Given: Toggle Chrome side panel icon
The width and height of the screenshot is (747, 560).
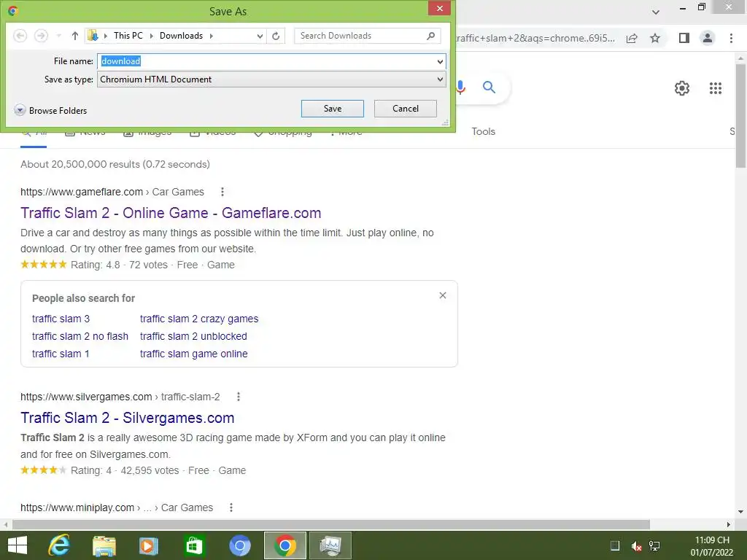Looking at the screenshot, I should coord(684,38).
